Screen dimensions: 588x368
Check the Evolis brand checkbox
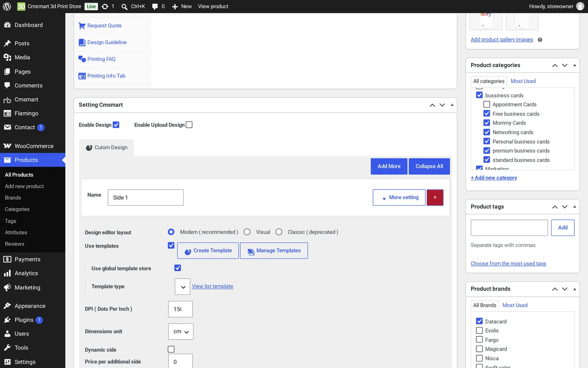tap(479, 330)
